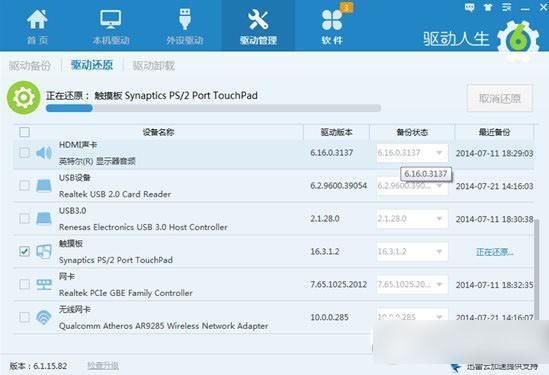This screenshot has width=549, height=375.
Task: Click the 驱动人生 gear logo
Action: [518, 39]
